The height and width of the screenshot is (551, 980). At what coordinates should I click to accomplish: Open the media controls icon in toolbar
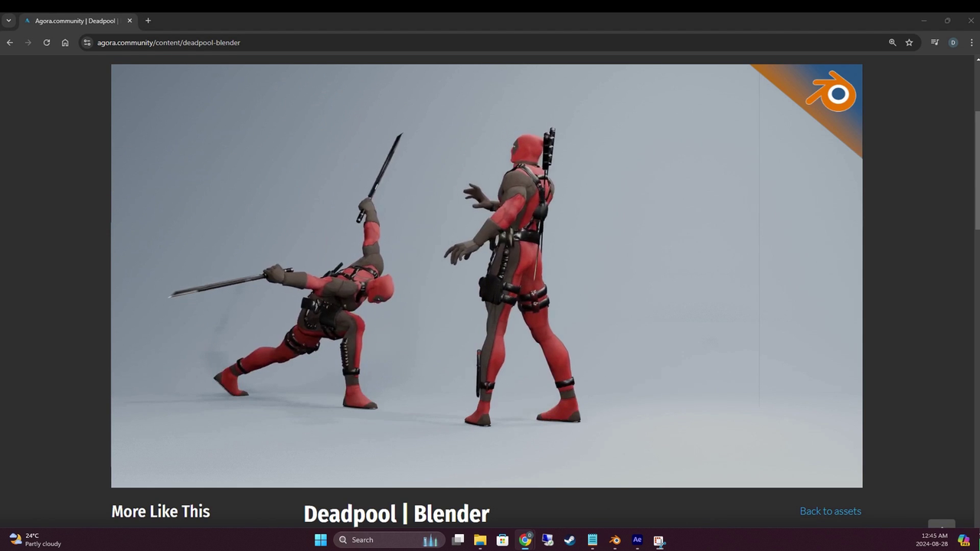[934, 43]
